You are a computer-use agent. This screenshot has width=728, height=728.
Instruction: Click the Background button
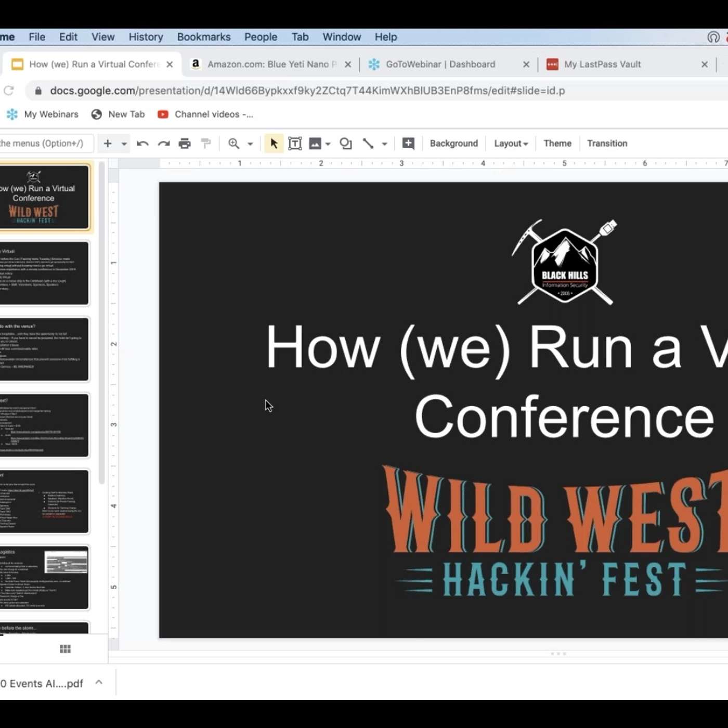click(453, 143)
